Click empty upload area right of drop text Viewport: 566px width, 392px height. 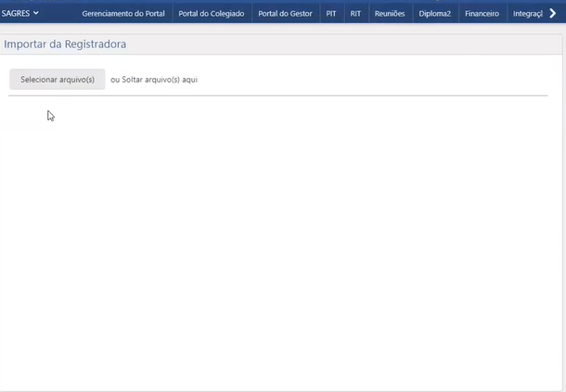pos(371,80)
